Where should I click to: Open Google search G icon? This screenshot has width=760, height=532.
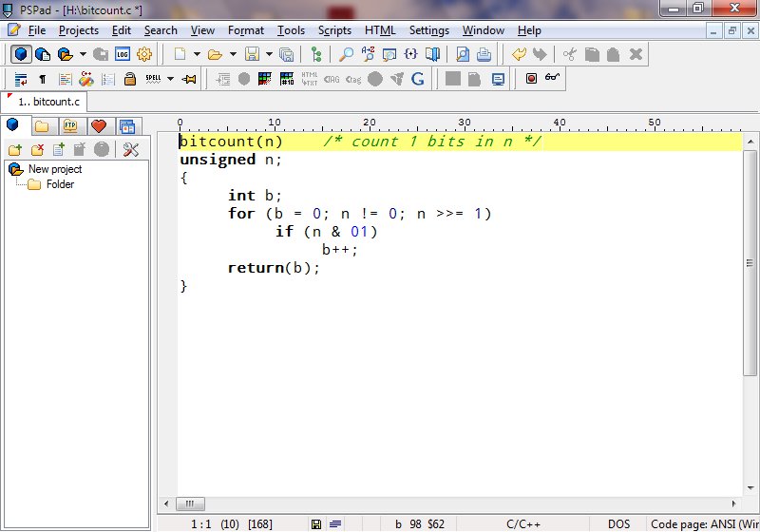[417, 79]
